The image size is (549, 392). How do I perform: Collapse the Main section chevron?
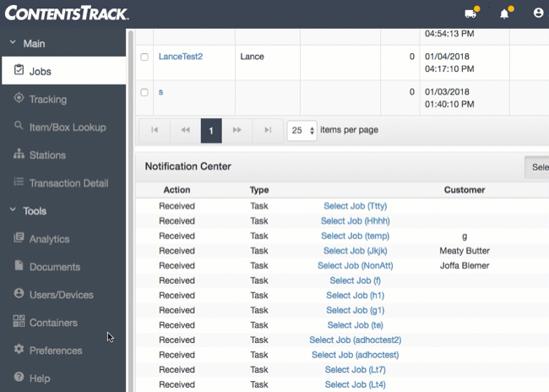point(13,42)
